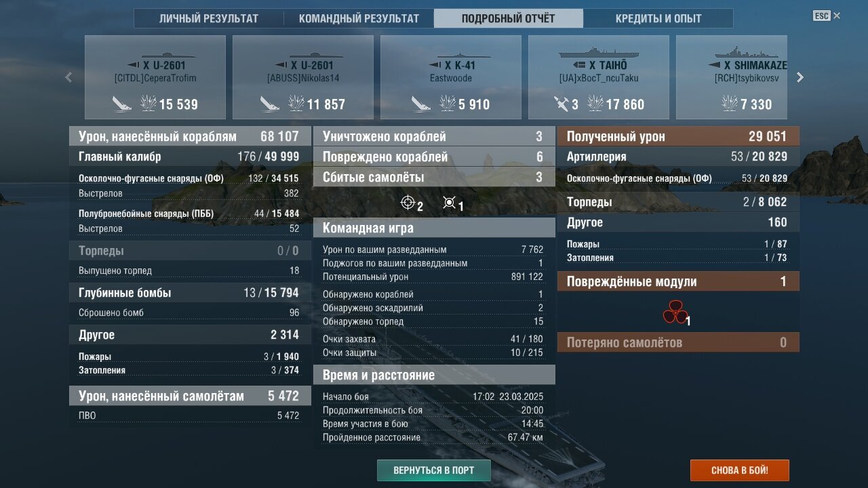
Task: Click the damage icon on Nikolas14's U-2601 card
Action: click(x=296, y=104)
